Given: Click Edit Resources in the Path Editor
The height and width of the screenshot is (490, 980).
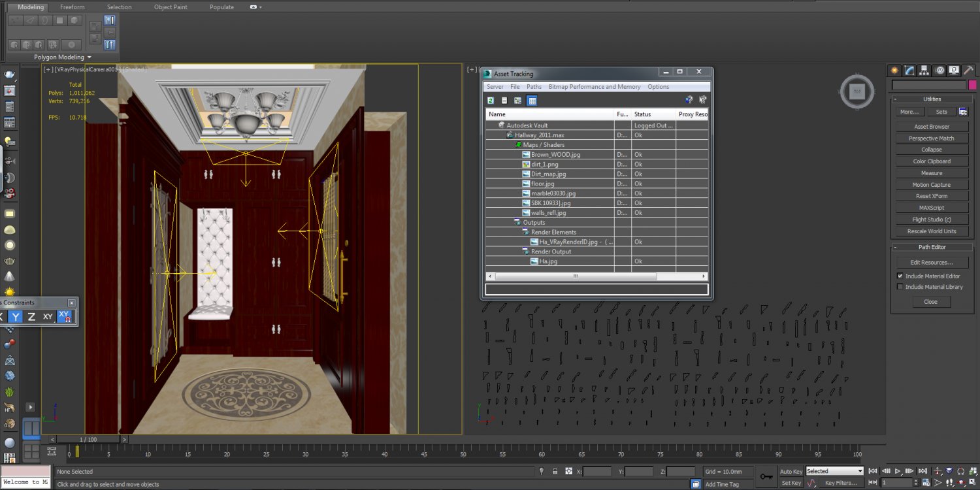Looking at the screenshot, I should point(931,262).
